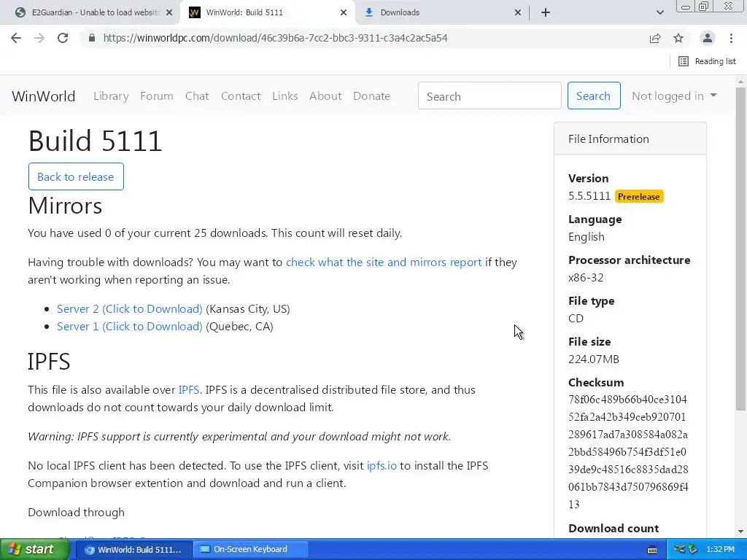This screenshot has height=560, width=747.
Task: Focus the site Search field
Action: (489, 96)
